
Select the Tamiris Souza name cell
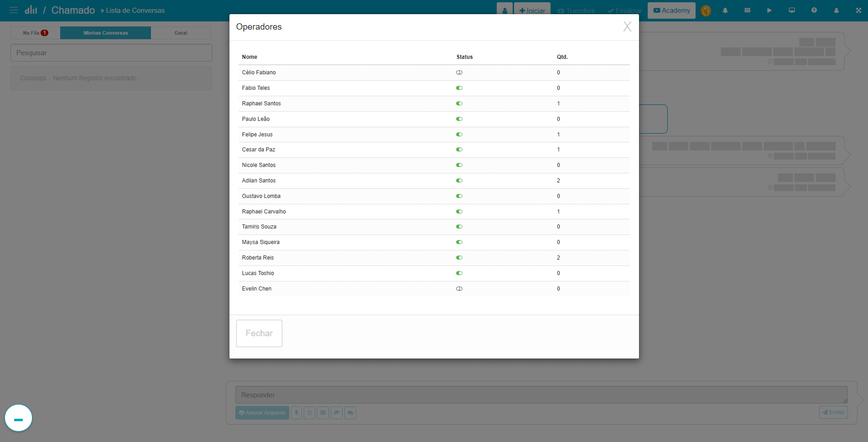point(259,227)
